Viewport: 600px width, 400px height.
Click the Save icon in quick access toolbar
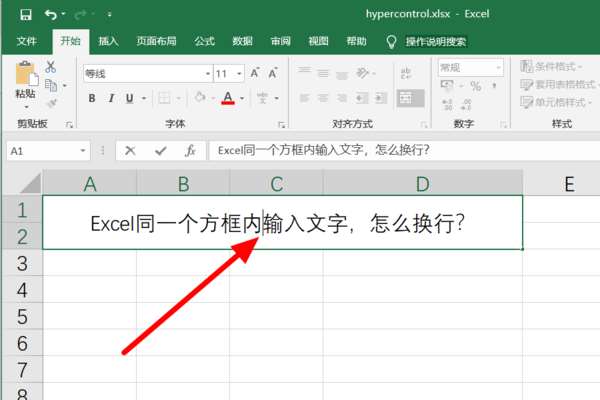(26, 15)
